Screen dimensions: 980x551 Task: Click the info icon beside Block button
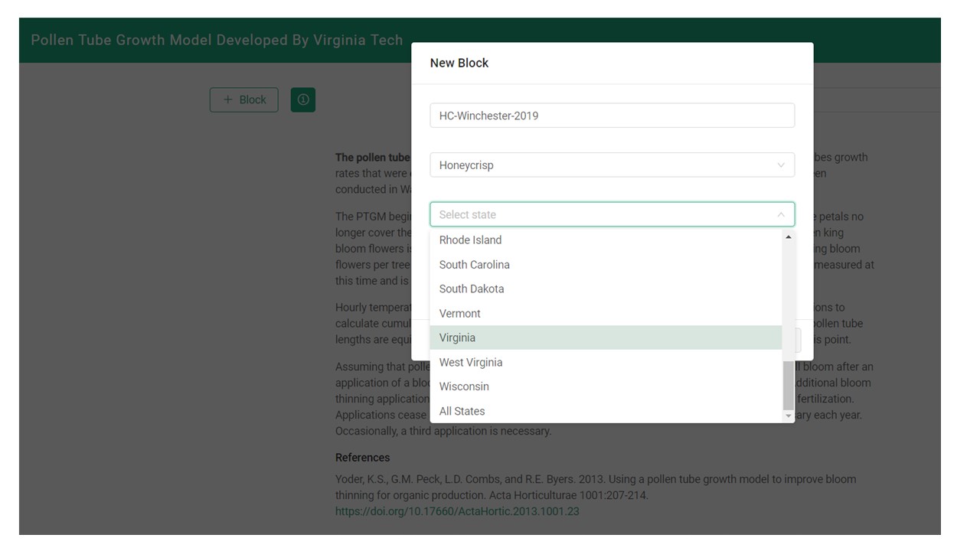point(302,99)
